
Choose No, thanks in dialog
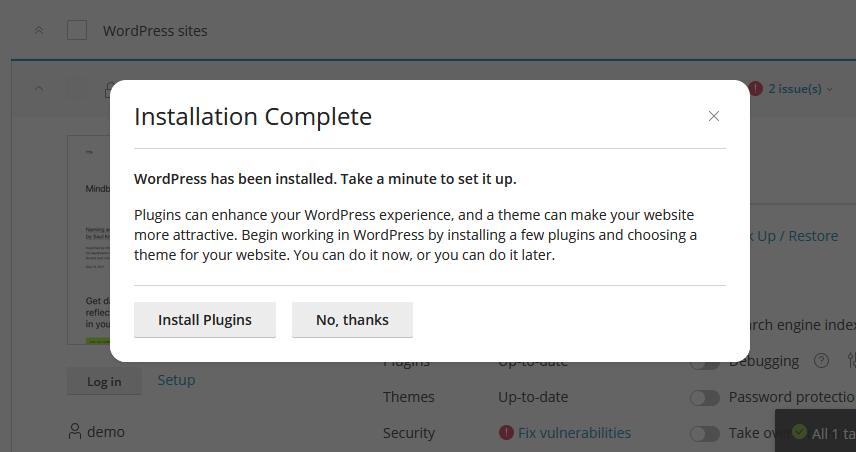(352, 320)
